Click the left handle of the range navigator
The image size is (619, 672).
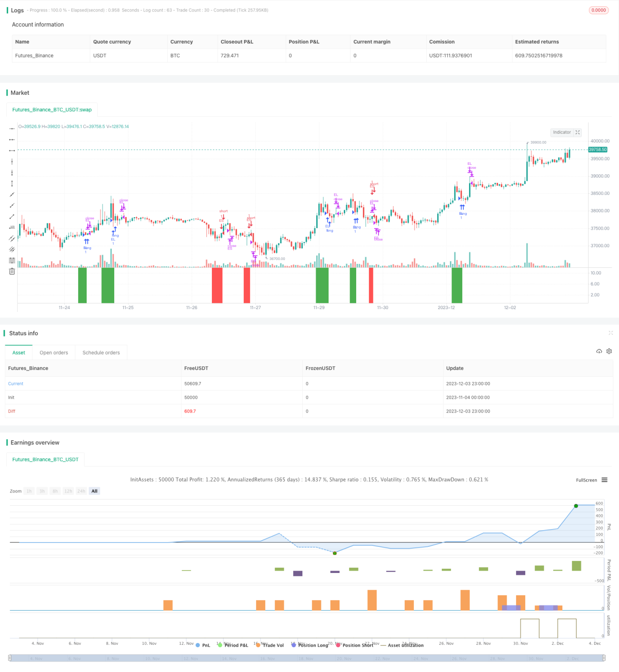coord(10,658)
